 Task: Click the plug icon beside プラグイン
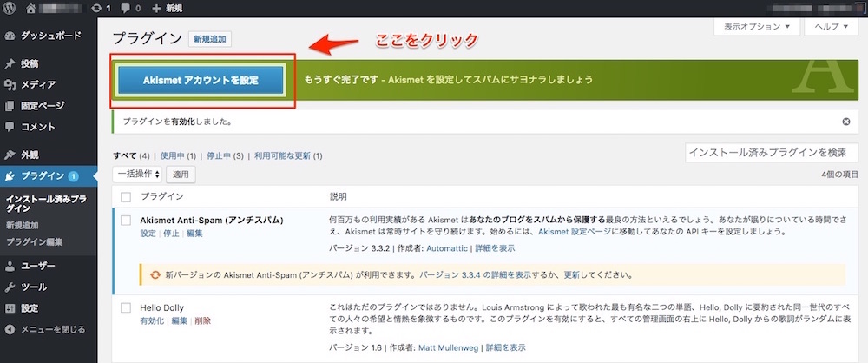click(x=10, y=176)
